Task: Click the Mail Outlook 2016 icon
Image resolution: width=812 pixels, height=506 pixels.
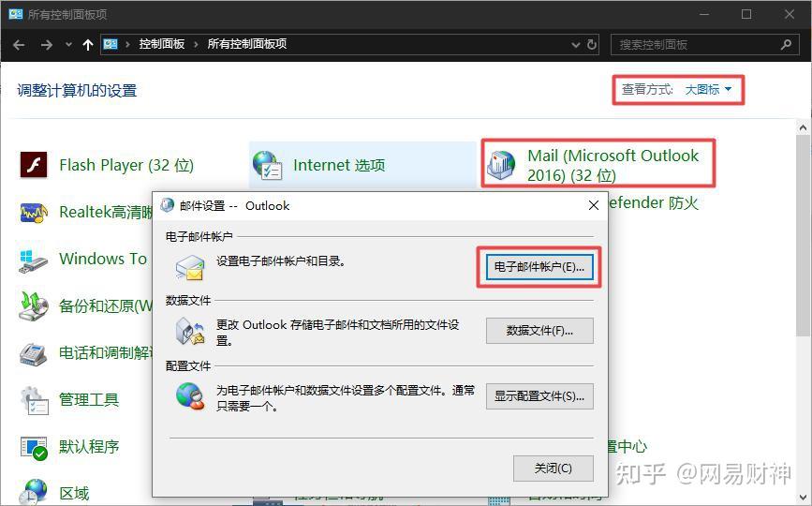Action: point(501,165)
